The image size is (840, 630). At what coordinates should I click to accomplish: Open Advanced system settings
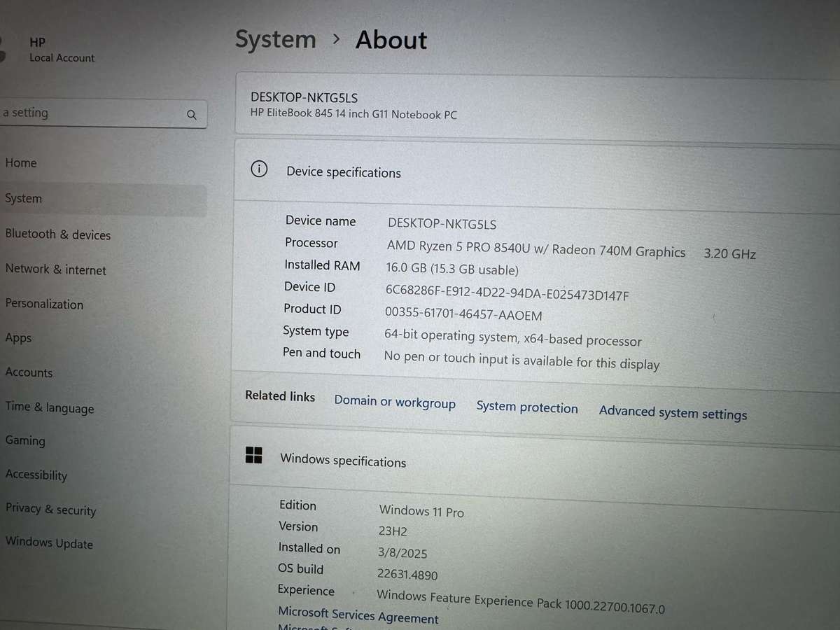click(x=672, y=413)
